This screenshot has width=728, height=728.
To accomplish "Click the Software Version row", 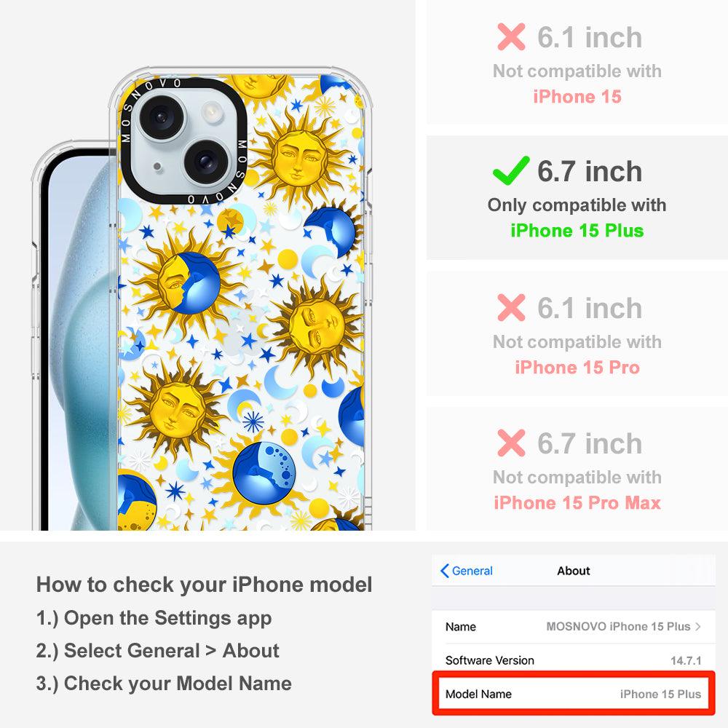I will pos(574,660).
